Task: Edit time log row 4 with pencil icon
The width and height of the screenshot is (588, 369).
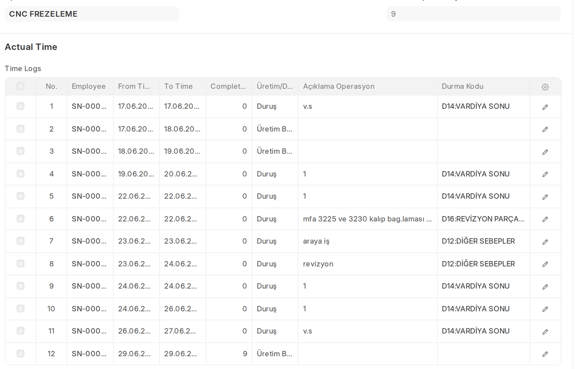Action: [545, 174]
